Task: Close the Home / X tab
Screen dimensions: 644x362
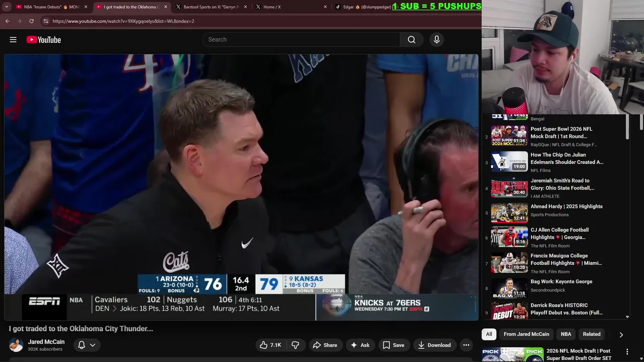Action: point(325,7)
